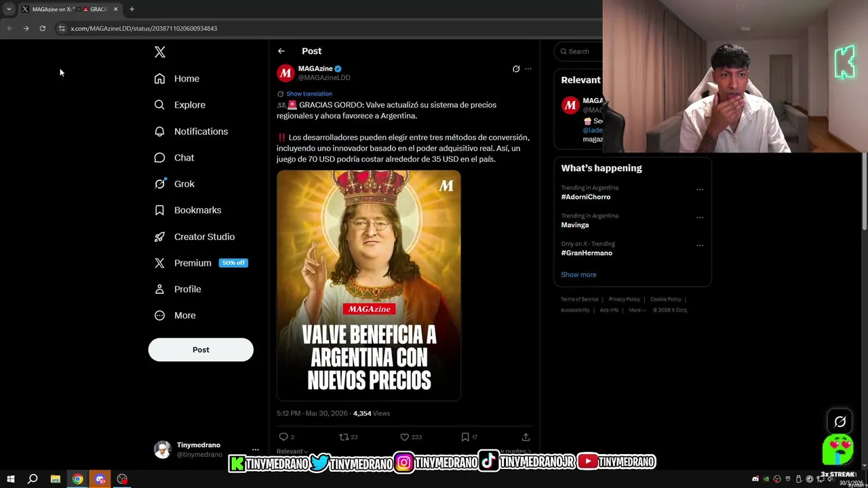Go back with the Post arrow
Viewport: 868px width, 488px height.
pos(281,51)
